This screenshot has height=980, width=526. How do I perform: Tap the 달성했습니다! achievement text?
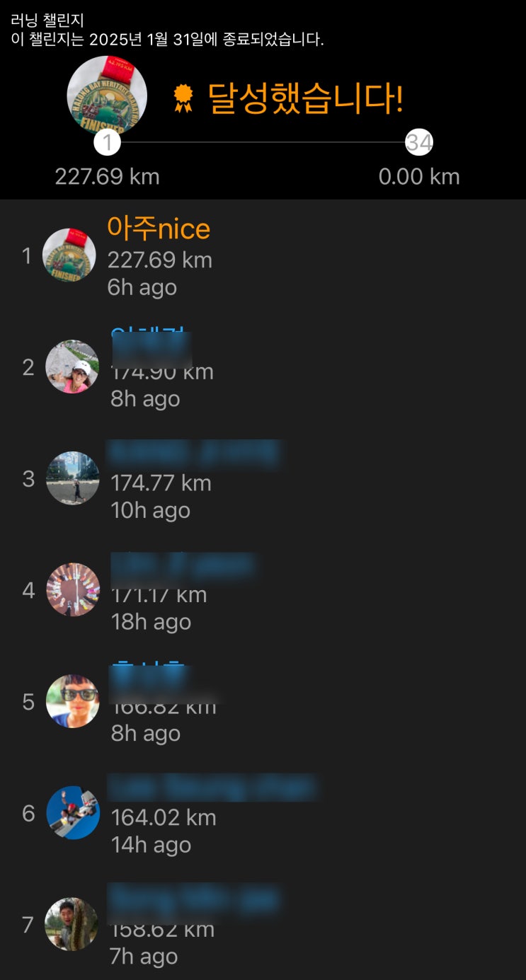(306, 98)
